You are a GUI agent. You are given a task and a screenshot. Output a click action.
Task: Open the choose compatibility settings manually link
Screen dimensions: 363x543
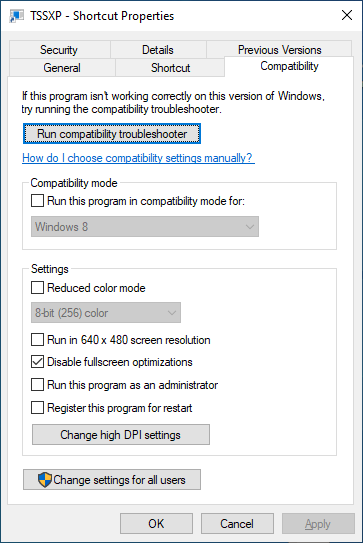(138, 158)
